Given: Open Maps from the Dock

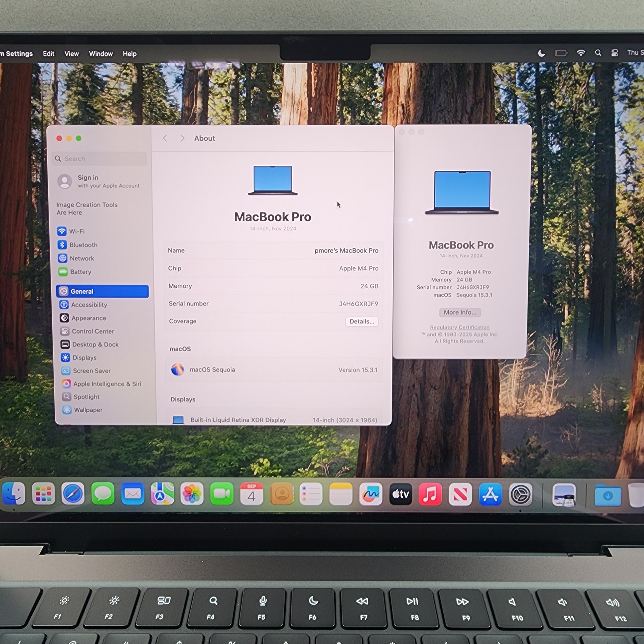Looking at the screenshot, I should [162, 493].
